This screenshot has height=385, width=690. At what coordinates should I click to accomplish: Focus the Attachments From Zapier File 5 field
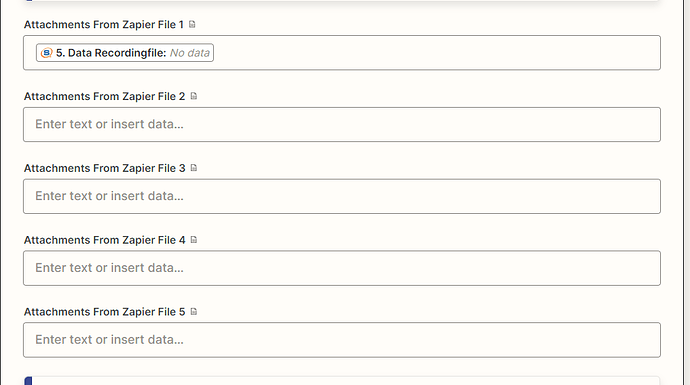342,340
